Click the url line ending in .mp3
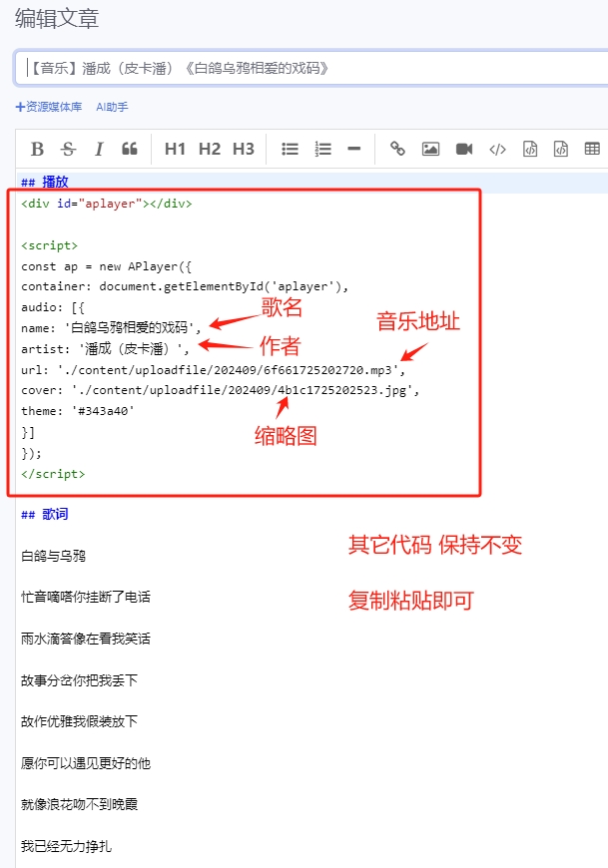 pos(214,370)
